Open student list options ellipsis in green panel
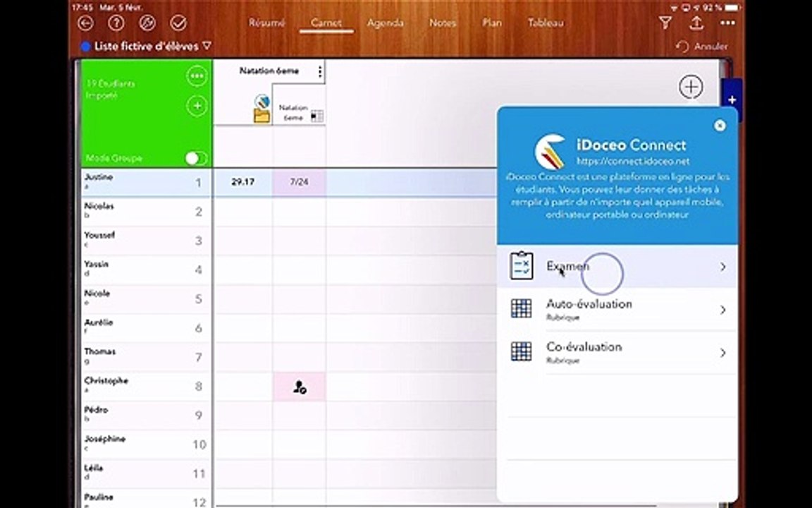Viewport: 812px width, 508px height. pos(197,76)
